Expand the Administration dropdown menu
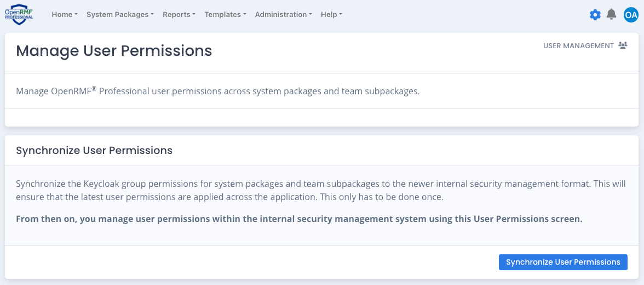The height and width of the screenshot is (285, 644). pyautogui.click(x=284, y=14)
